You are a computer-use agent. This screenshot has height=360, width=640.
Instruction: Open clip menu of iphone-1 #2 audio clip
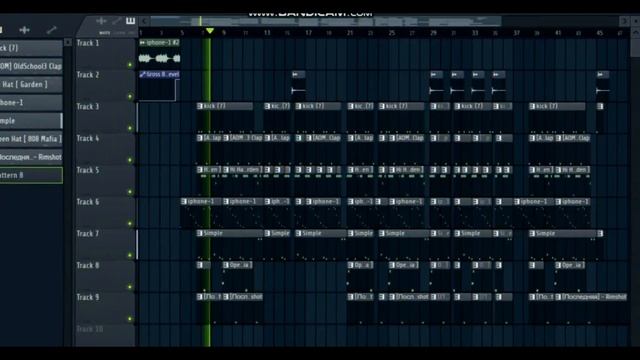(142, 42)
